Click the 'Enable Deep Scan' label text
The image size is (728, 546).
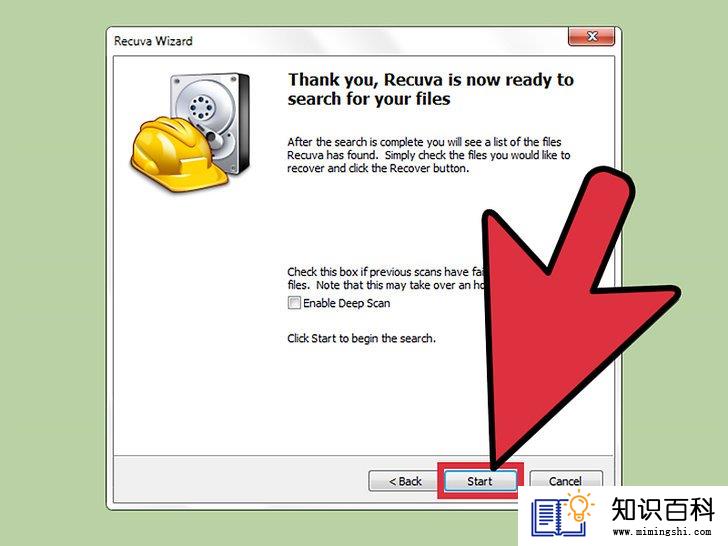(346, 303)
